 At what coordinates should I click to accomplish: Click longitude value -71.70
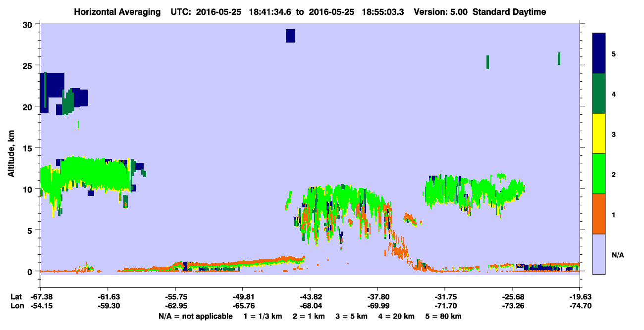[445, 306]
